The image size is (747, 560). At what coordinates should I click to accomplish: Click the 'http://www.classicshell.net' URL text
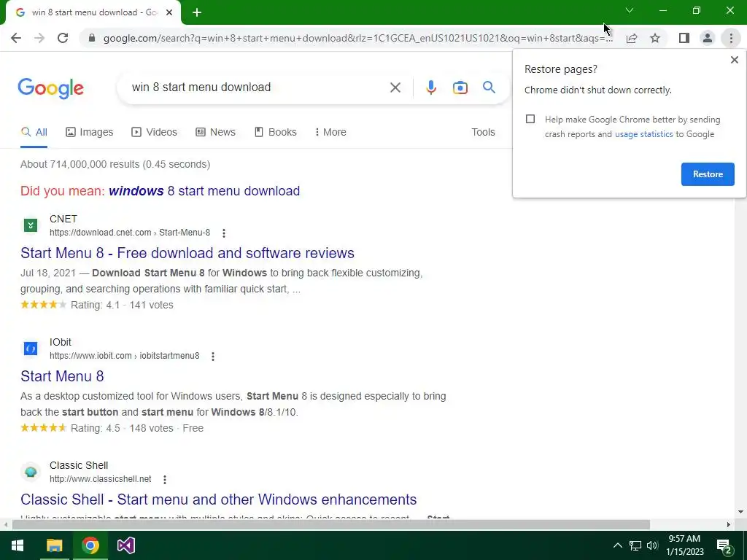[101, 479]
